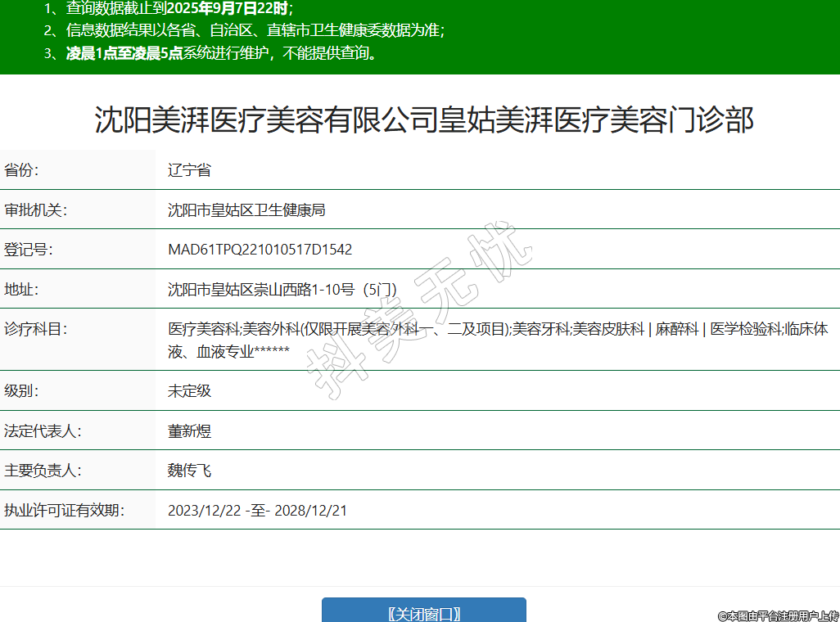Select legal representative name 董新煜
This screenshot has height=622, width=840.
[189, 430]
